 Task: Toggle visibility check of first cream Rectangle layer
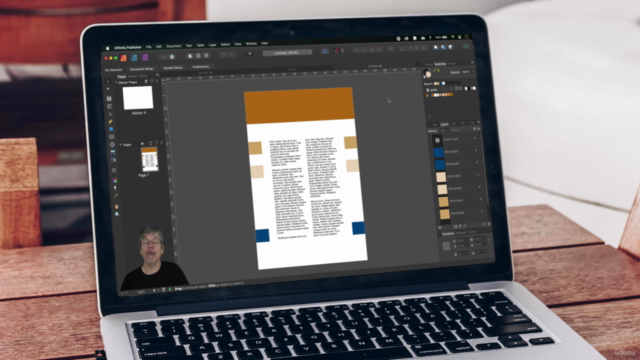(x=478, y=175)
